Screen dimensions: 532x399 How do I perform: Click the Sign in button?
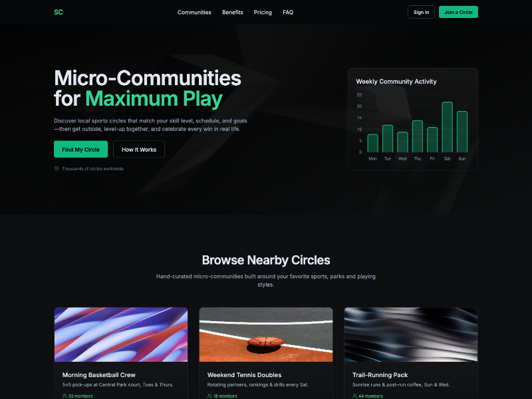click(x=421, y=12)
